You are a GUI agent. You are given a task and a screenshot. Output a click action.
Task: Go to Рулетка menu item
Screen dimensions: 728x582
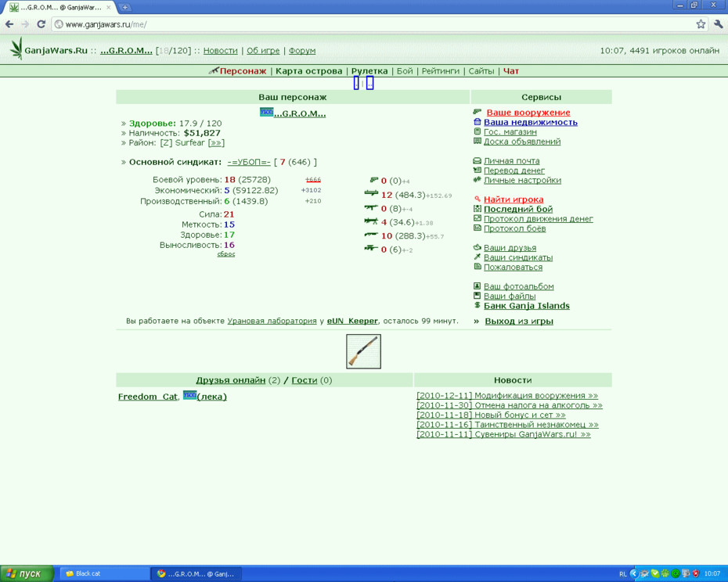coord(369,71)
